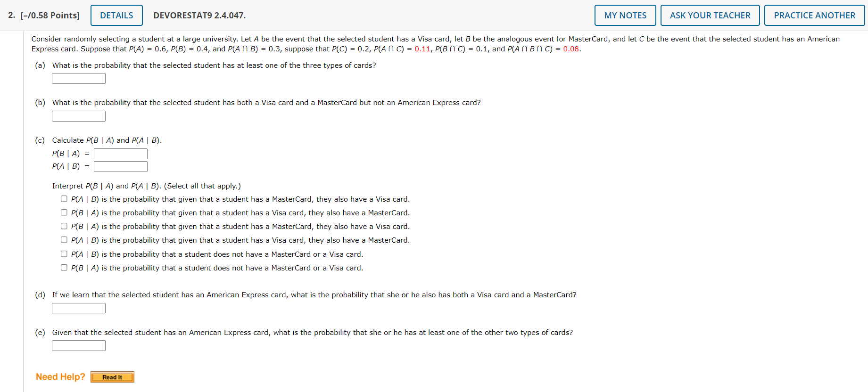This screenshot has height=392, width=868.
Task: Check the option stating P(A | B) means no MasterCard or Visa
Action: coord(64,253)
